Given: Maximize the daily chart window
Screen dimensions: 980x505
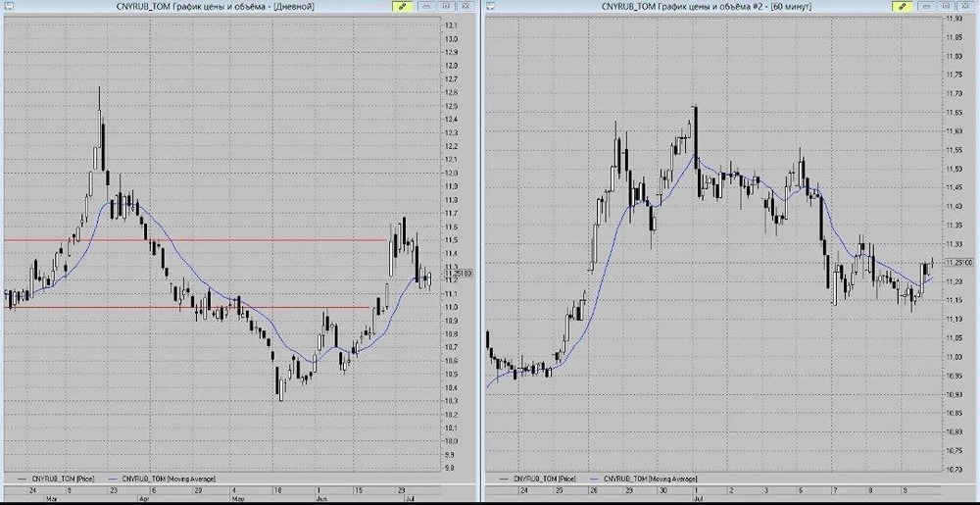Looking at the screenshot, I should click(x=446, y=6).
